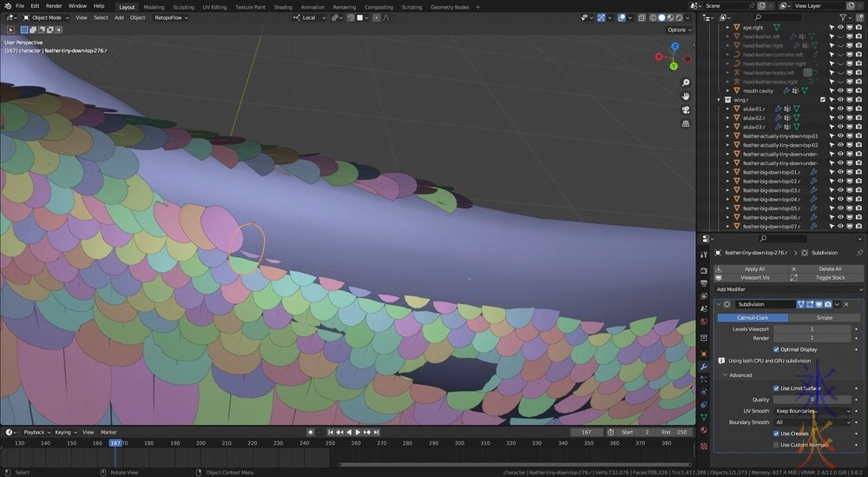The image size is (868, 477).
Task: Hide mouth-cavity object using its eye icon
Action: pyautogui.click(x=840, y=90)
